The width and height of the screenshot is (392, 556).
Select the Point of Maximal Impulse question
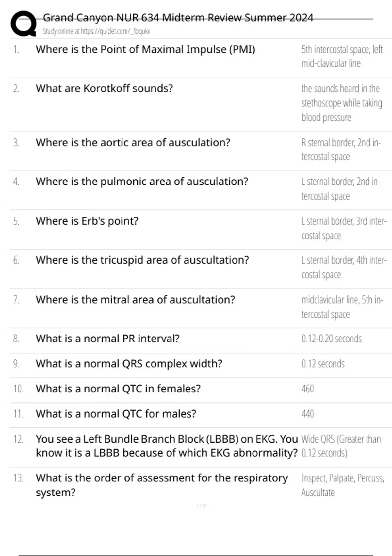coord(145,49)
